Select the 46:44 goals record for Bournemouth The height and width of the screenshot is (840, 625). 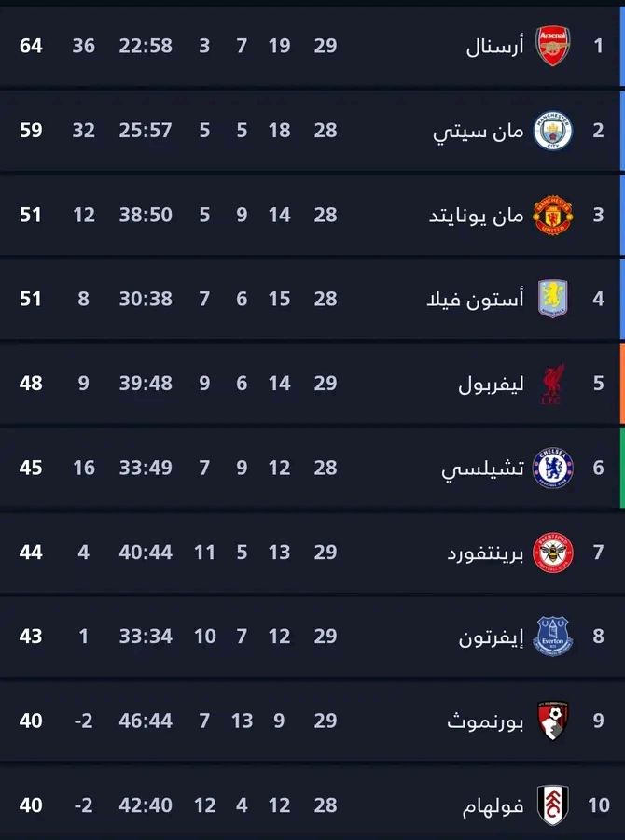click(146, 721)
